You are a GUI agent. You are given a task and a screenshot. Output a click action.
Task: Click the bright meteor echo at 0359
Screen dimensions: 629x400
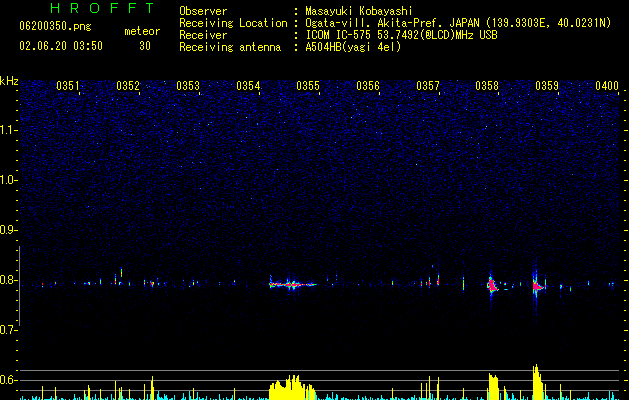pyautogui.click(x=537, y=286)
